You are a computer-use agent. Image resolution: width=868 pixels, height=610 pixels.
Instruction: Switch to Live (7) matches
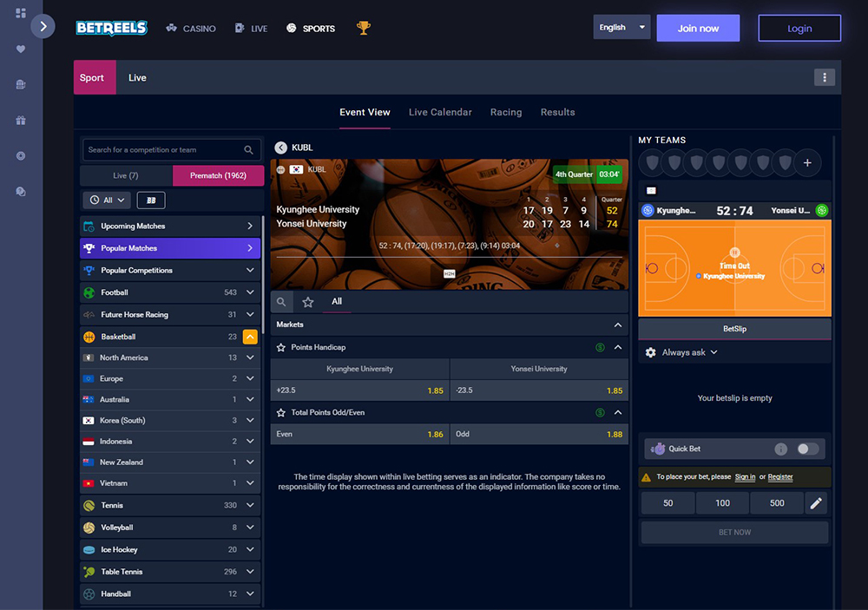126,175
